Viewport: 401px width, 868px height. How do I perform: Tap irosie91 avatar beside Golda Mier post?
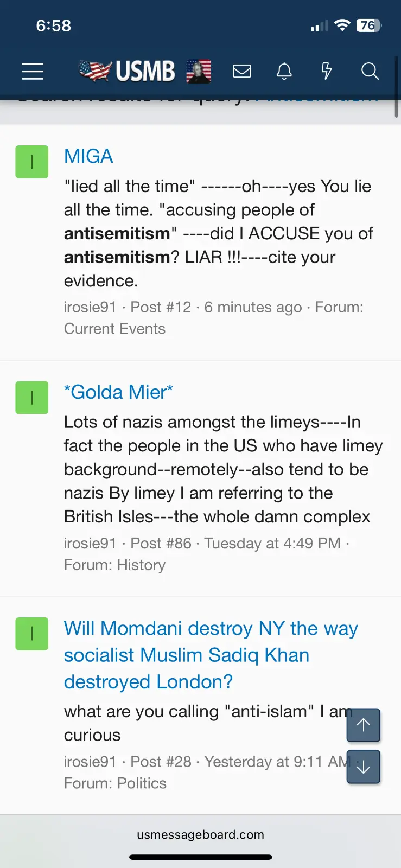31,398
